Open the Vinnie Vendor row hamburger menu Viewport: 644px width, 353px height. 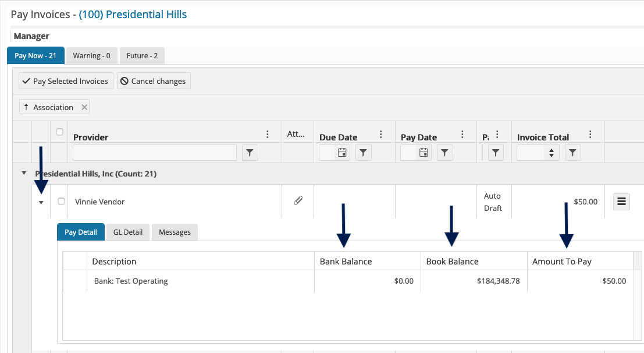tap(621, 202)
